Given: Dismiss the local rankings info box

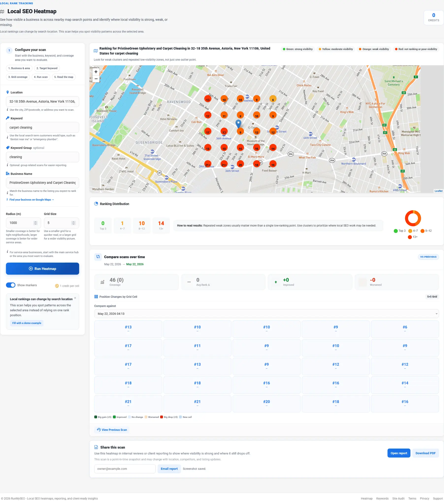Looking at the screenshot, I should click(75, 298).
